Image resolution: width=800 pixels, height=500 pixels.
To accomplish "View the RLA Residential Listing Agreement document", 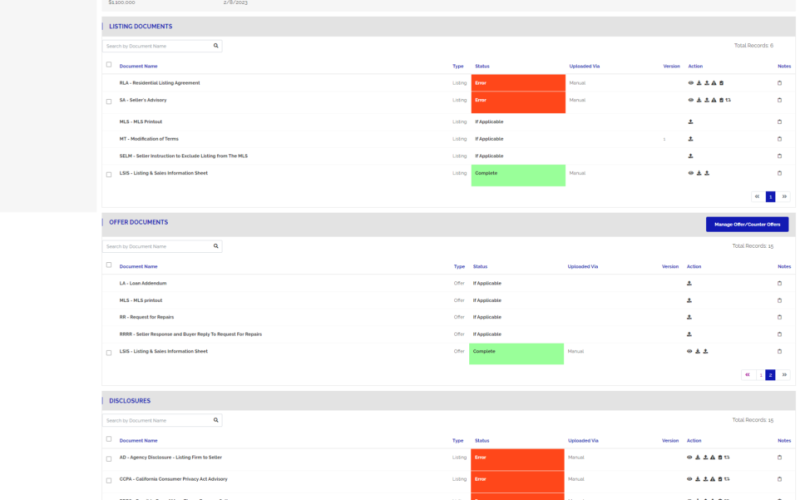I will click(690, 83).
